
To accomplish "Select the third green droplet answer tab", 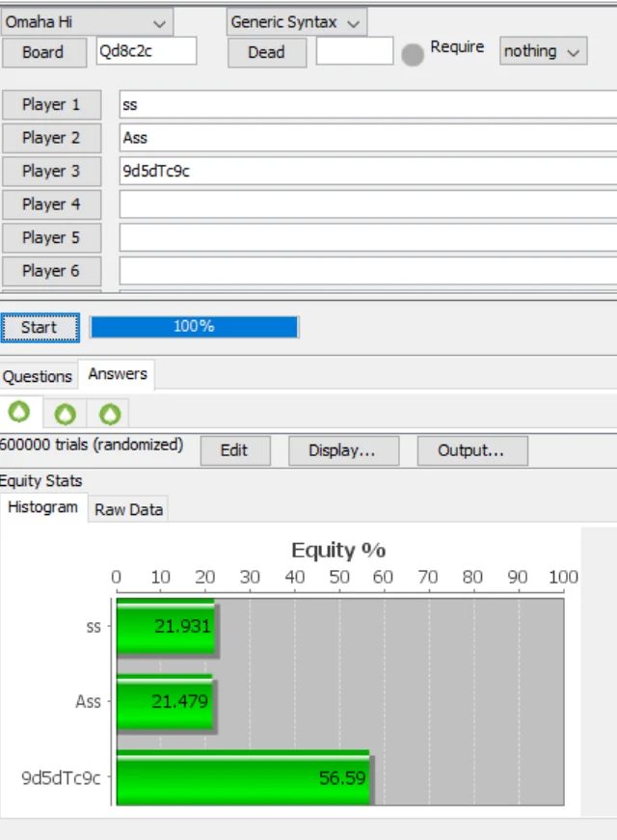I will pyautogui.click(x=110, y=414).
